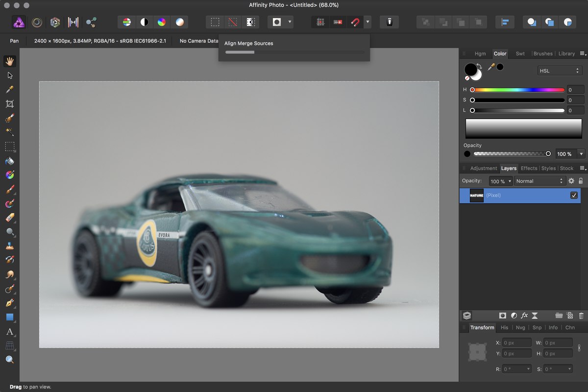Click the Invert Pixel Selection icon
The width and height of the screenshot is (588, 392).
click(x=250, y=22)
